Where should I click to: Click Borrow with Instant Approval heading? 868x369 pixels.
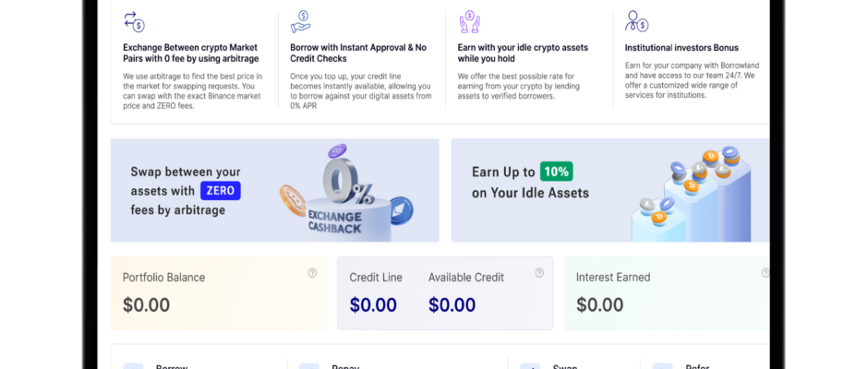(x=358, y=54)
